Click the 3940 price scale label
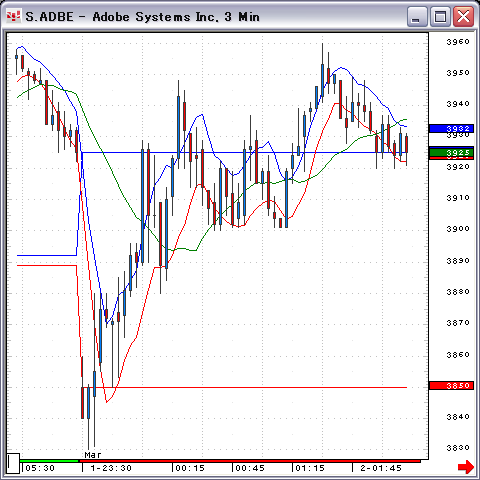Image resolution: width=480 pixels, height=480 pixels. pos(458,104)
